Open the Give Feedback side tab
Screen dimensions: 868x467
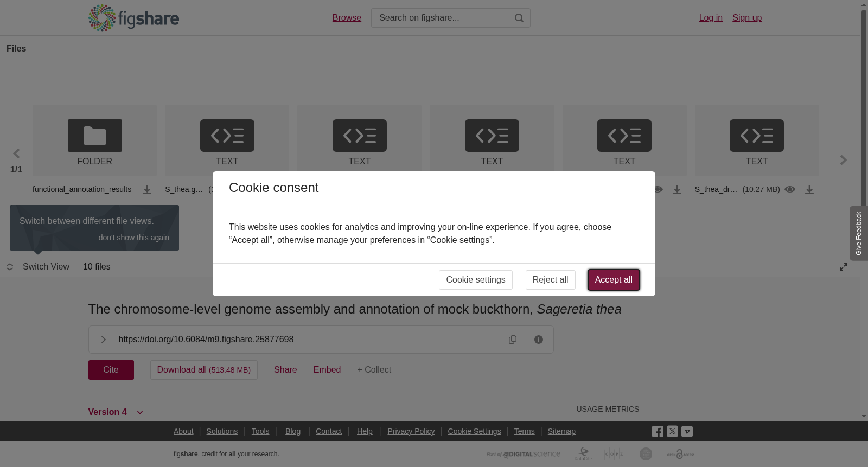[x=858, y=233]
